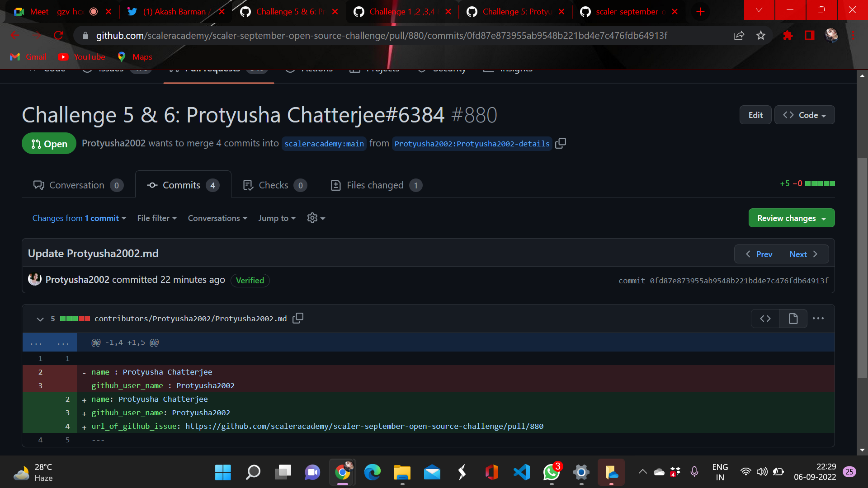Launch VS Code from the taskbar
868x488 pixels.
(521, 472)
